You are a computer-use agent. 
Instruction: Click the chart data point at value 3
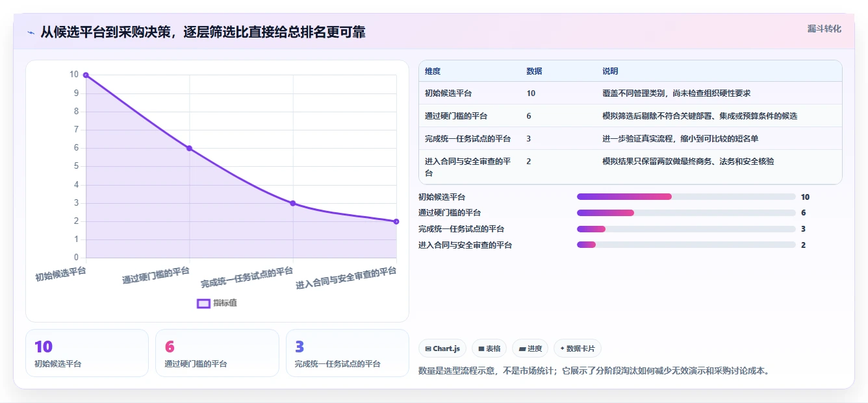pyautogui.click(x=293, y=203)
